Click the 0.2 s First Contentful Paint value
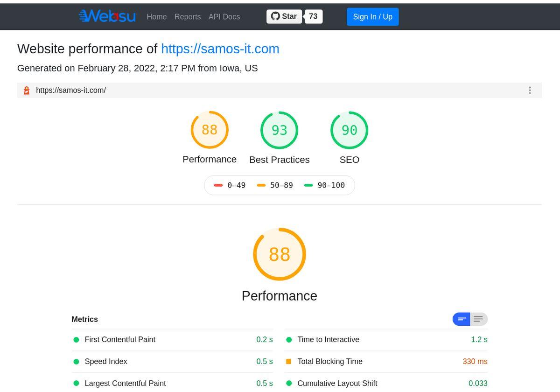 [265, 340]
